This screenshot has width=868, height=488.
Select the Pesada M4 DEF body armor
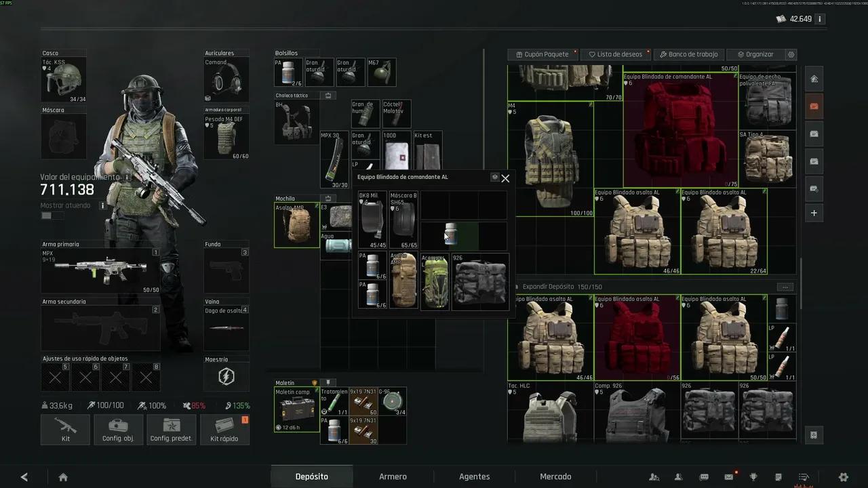[226, 138]
